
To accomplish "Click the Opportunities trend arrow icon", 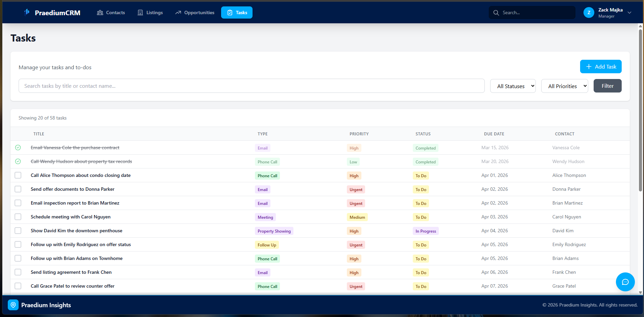I will (x=178, y=12).
